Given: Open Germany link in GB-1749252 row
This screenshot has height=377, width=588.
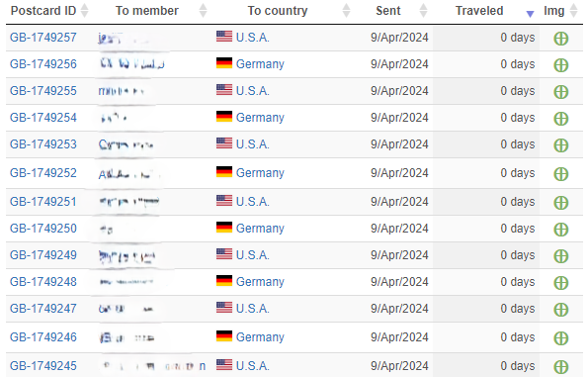Looking at the screenshot, I should click(260, 173).
